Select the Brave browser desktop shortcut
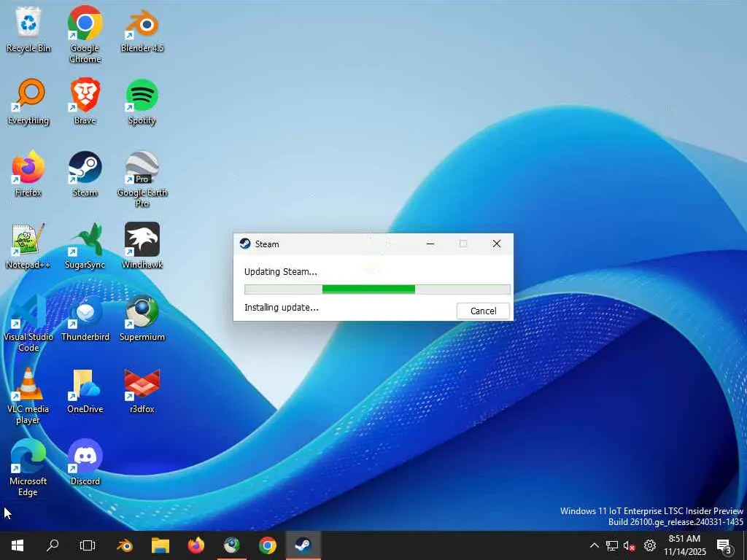747x560 pixels. pos(85,102)
